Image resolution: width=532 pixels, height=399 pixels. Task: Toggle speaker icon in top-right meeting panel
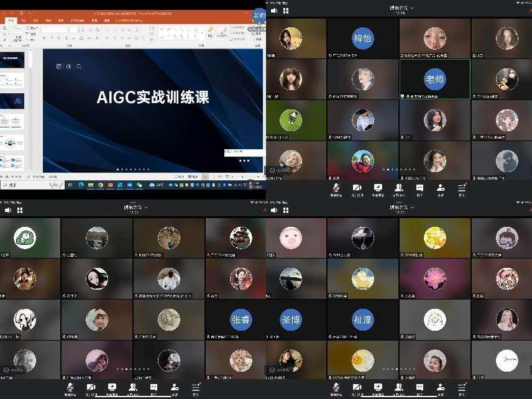click(x=274, y=11)
